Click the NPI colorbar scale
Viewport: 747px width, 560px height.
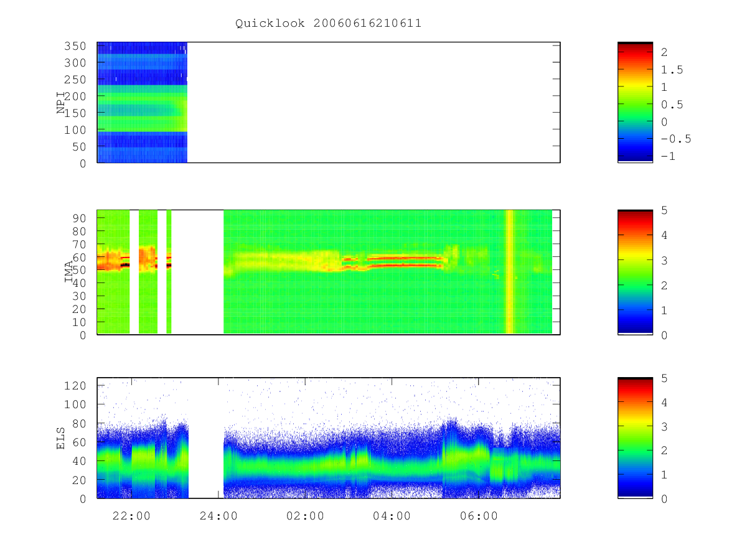(635, 103)
